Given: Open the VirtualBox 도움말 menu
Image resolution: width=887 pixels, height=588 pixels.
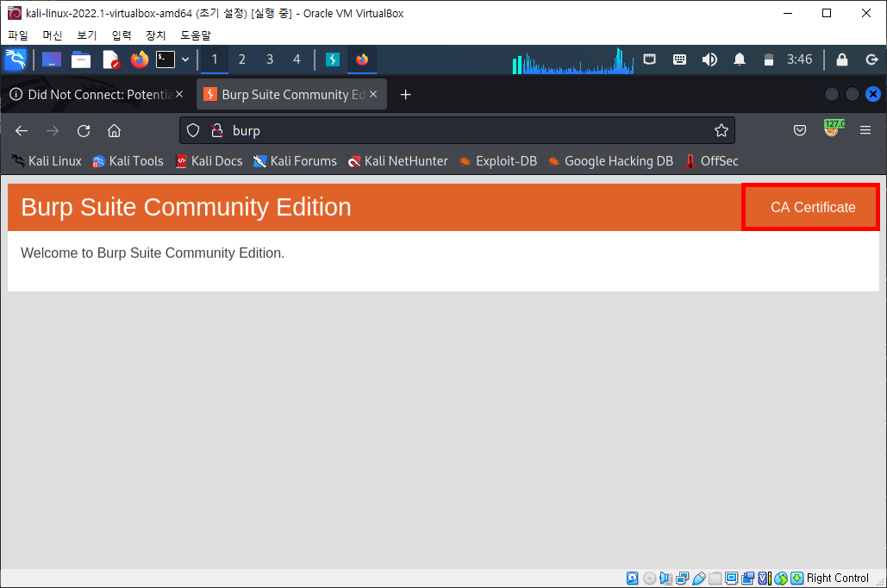Looking at the screenshot, I should [196, 35].
